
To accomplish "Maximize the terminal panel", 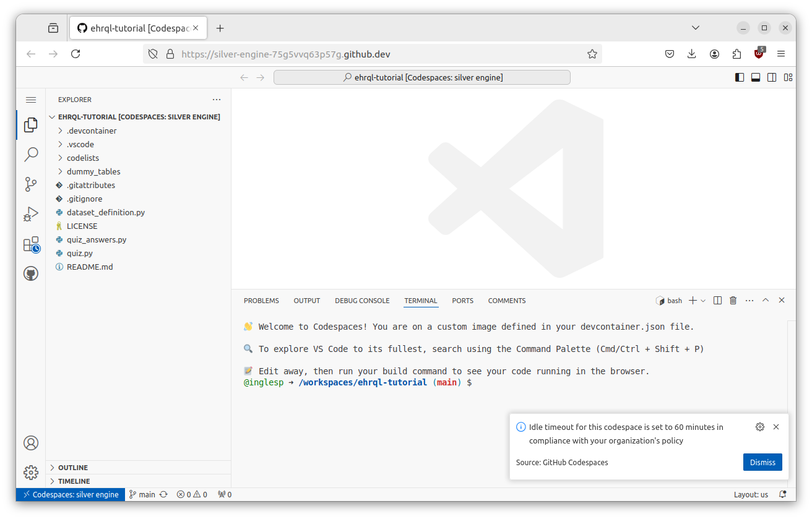I will 766,301.
